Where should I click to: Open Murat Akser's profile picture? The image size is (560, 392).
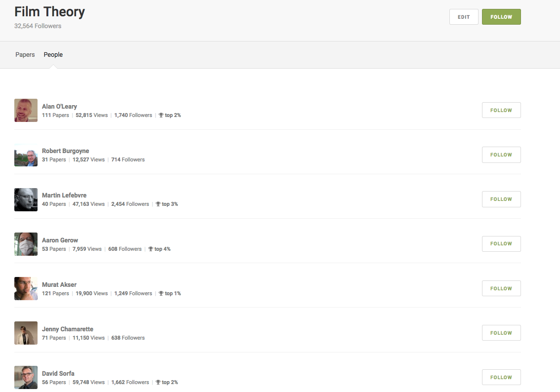(26, 288)
